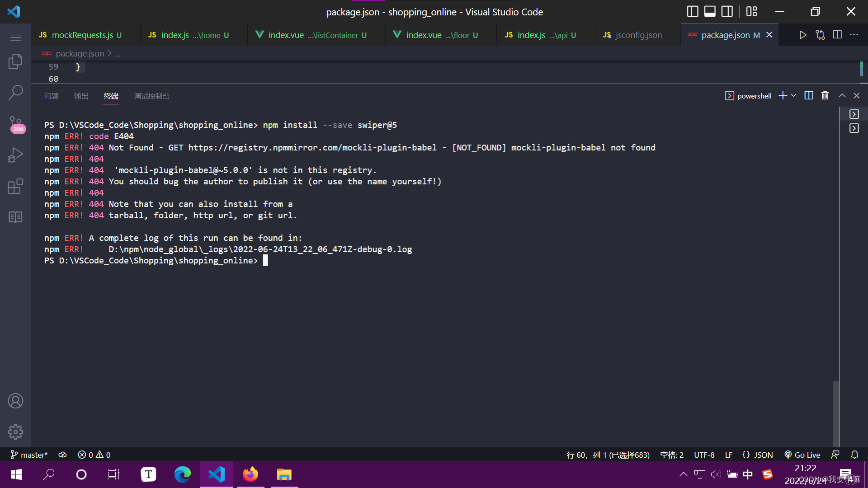Click the Explorer icon in activity bar
Image resolution: width=868 pixels, height=488 pixels.
coord(15,61)
